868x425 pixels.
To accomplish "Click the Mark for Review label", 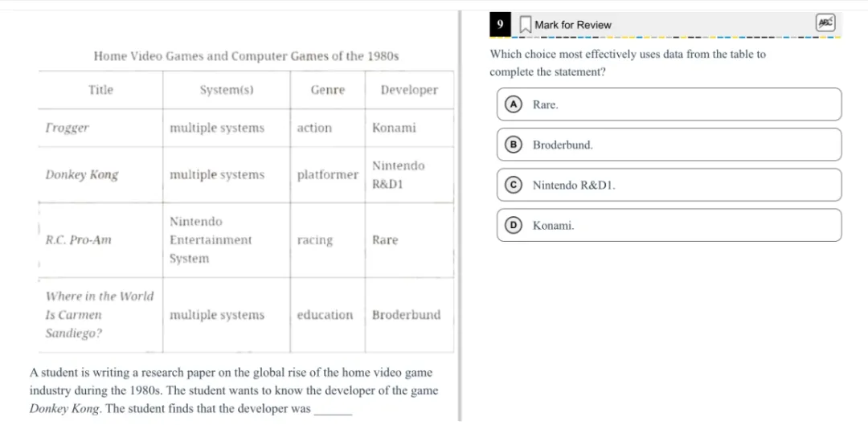I will click(573, 25).
